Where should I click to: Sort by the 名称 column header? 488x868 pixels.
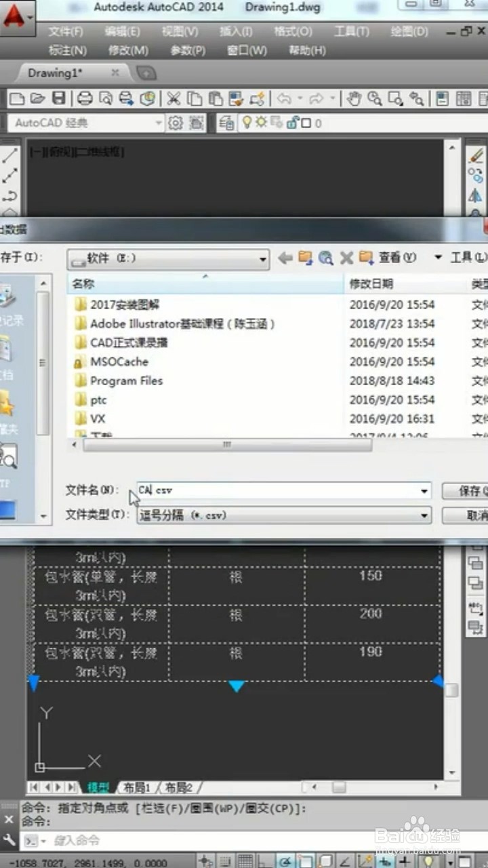(205, 284)
